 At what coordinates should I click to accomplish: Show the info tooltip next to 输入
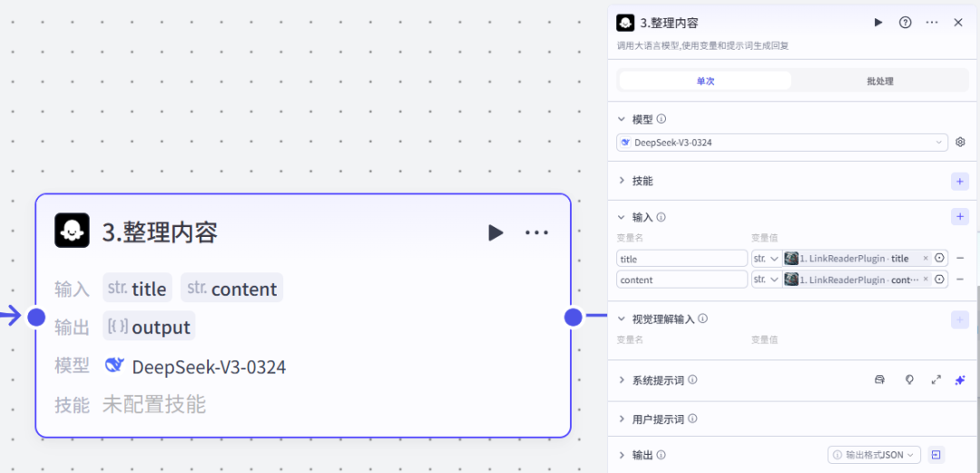click(661, 217)
